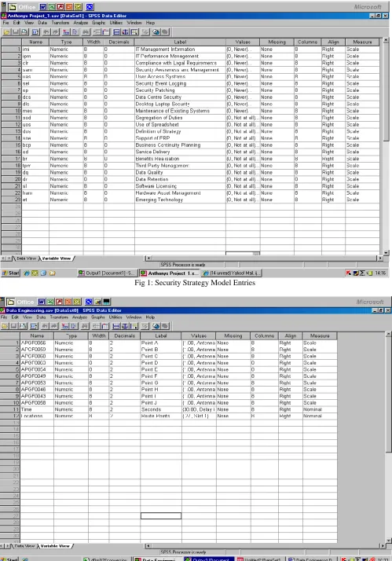This screenshot has width=392, height=561.
Task: Click variable name 'APGF0056' in Data Engineering window
Action: (37, 343)
